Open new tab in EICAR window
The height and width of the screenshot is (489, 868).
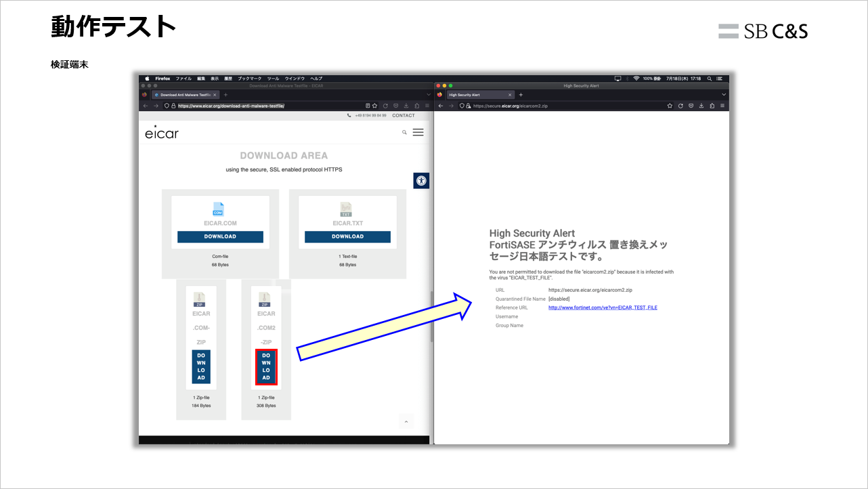click(x=225, y=95)
